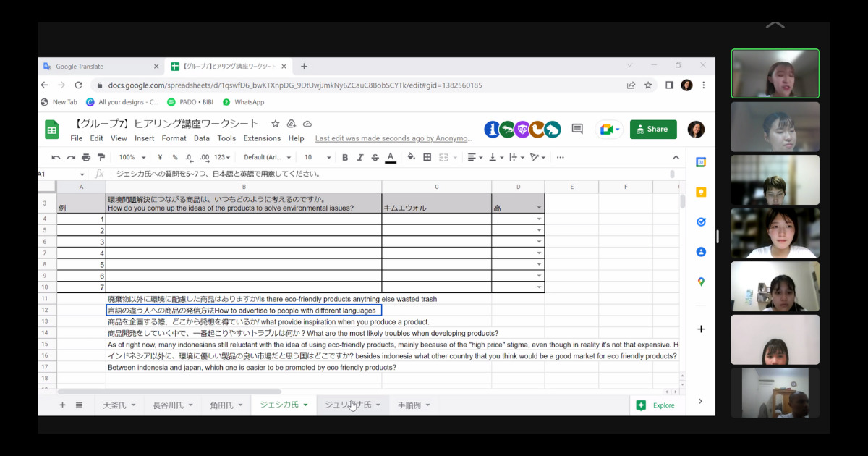
Task: Show all sheets list icon
Action: pos(79,405)
